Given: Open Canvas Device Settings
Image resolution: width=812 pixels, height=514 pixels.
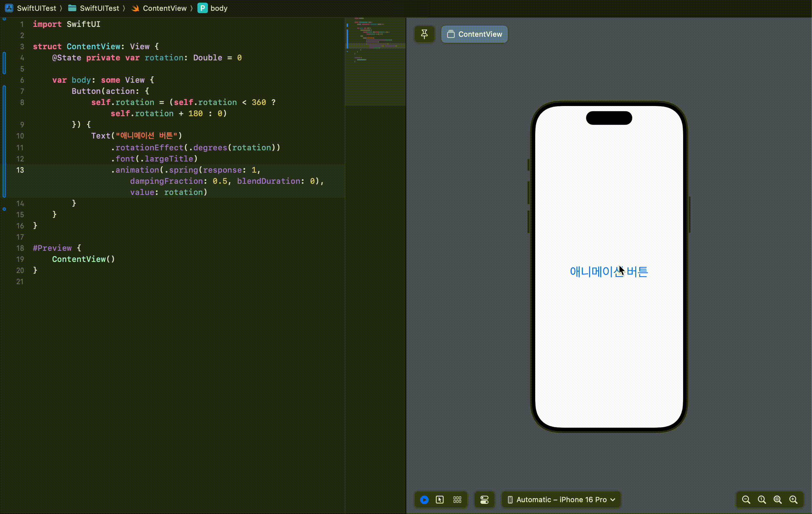Looking at the screenshot, I should [484, 500].
